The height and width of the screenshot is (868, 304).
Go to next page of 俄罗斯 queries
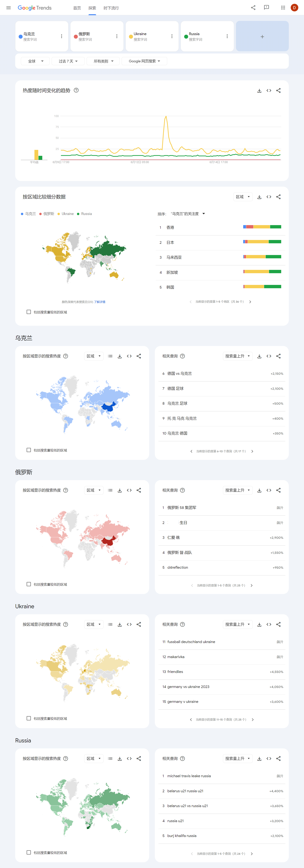(251, 586)
